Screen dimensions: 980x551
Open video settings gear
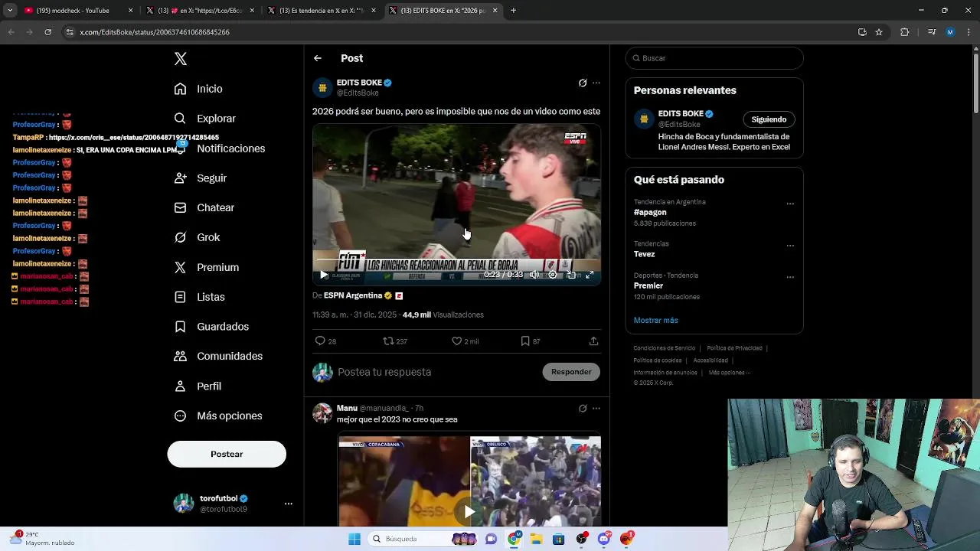pos(553,275)
